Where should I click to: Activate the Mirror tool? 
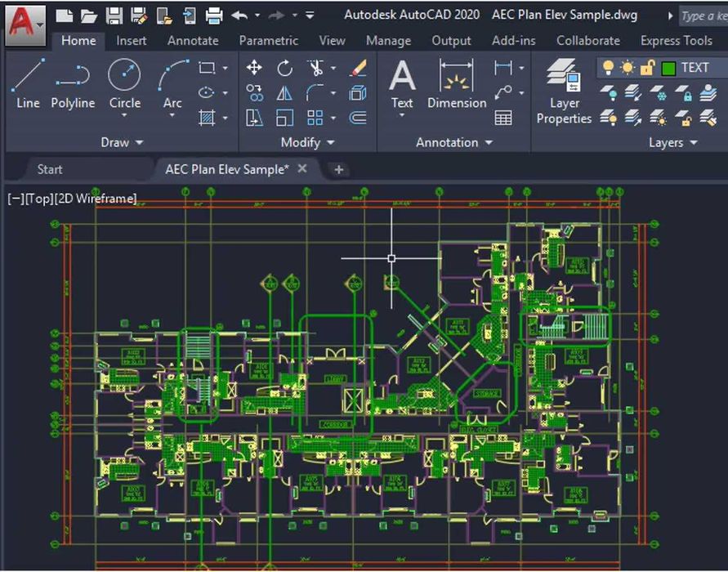284,93
